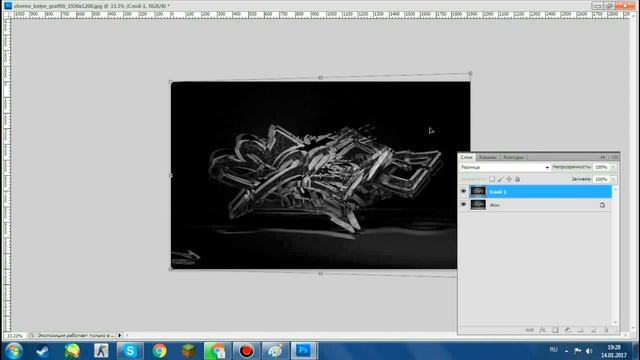The image size is (640, 360).
Task: Click the opacity value field in Layers panel
Action: tap(602, 167)
